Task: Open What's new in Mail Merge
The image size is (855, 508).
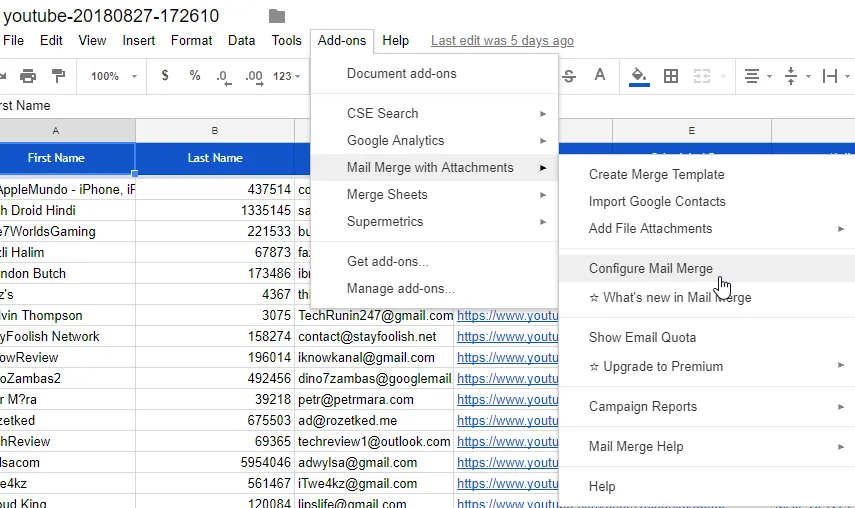Action: (707, 298)
